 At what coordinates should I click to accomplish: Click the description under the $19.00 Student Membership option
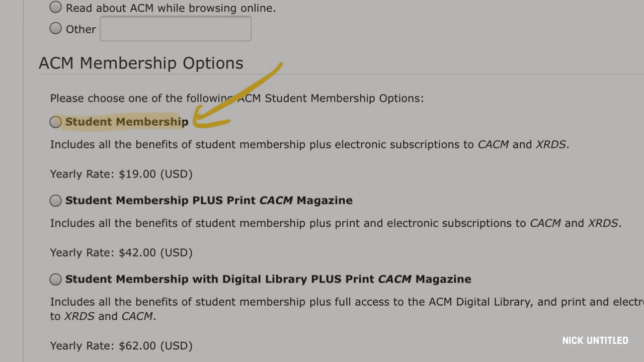coord(309,145)
